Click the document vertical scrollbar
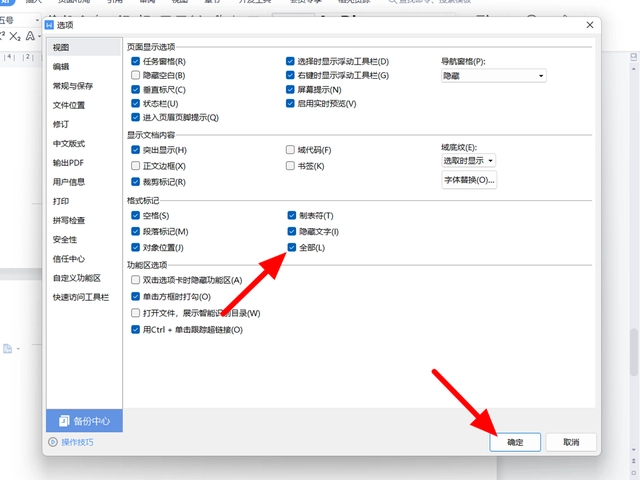 [633, 352]
